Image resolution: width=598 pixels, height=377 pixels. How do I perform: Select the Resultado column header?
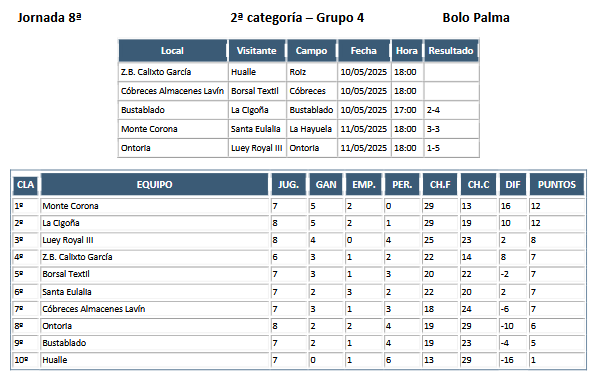pyautogui.click(x=451, y=51)
